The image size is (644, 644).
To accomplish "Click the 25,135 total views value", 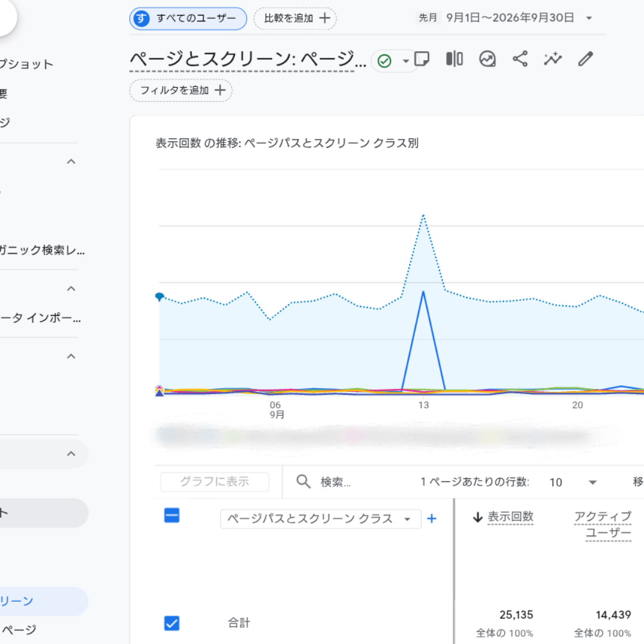I will click(x=516, y=615).
